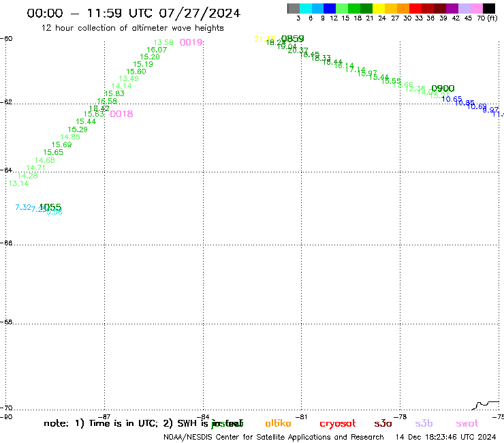The height and width of the screenshot is (443, 504).
Task: Click the coastline outline in the map corner
Action: [486, 406]
